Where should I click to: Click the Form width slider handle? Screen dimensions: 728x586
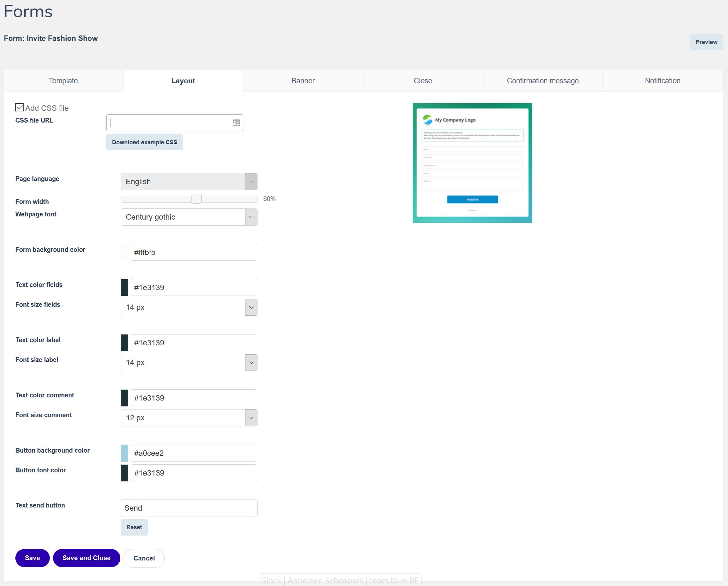(197, 199)
